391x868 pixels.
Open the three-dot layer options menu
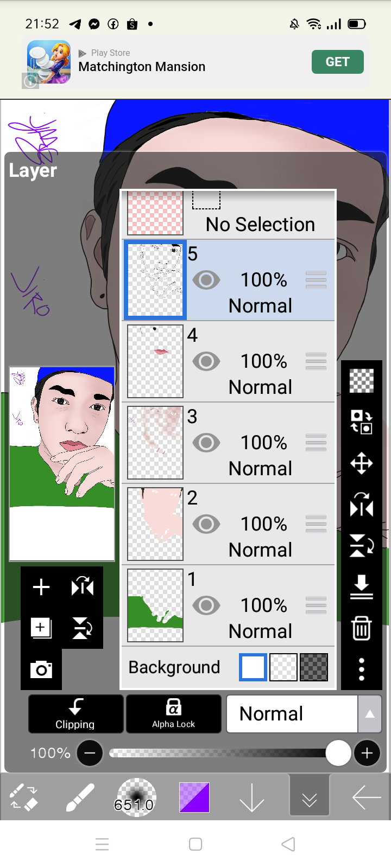[x=361, y=669]
